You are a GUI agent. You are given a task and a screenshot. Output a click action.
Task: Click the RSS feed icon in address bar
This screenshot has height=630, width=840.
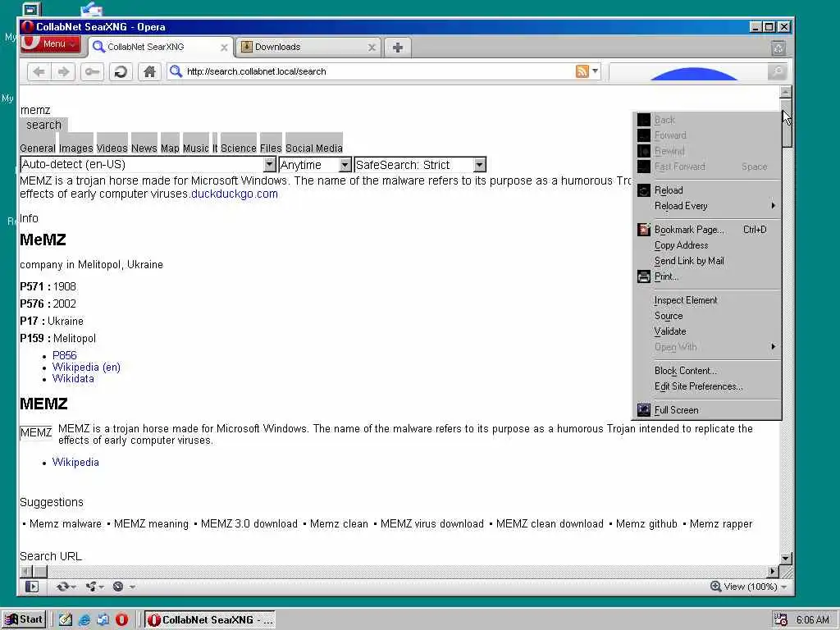coord(582,71)
